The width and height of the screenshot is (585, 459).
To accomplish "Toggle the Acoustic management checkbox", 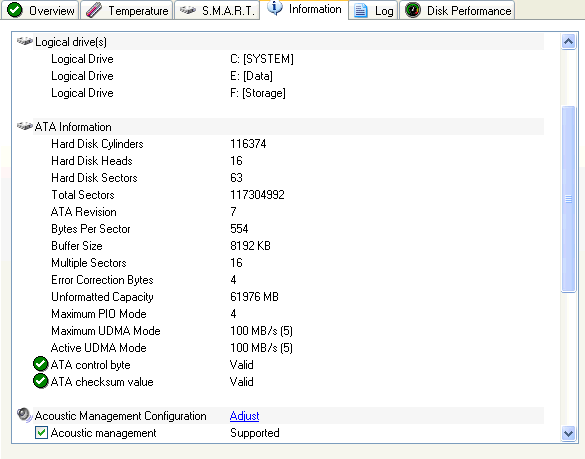I will coord(41,433).
